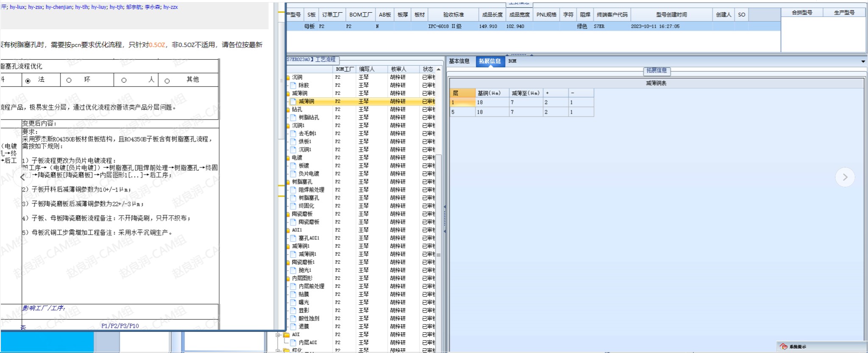Click the document icon beside 内层前处理

293,286
